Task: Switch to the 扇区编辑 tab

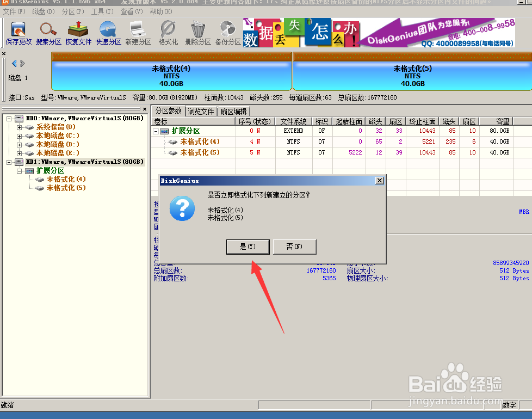Action: coord(233,112)
